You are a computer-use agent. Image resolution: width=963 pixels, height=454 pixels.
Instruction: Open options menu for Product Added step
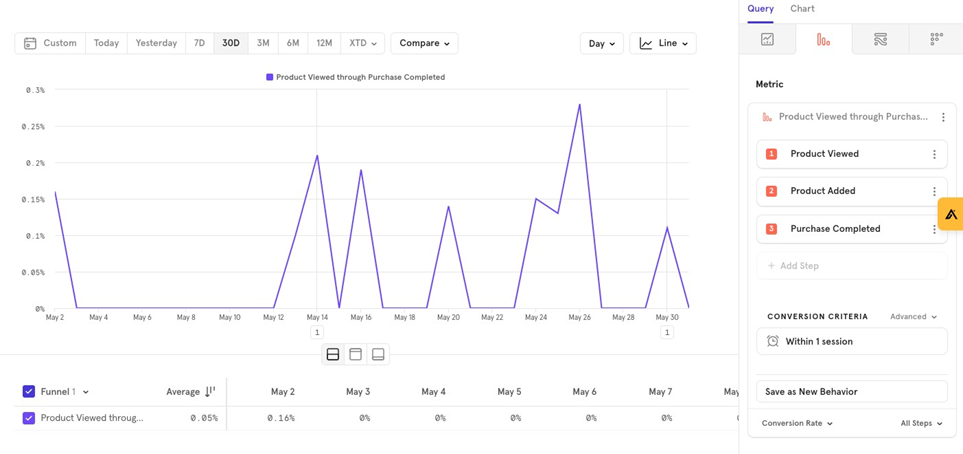coord(934,191)
